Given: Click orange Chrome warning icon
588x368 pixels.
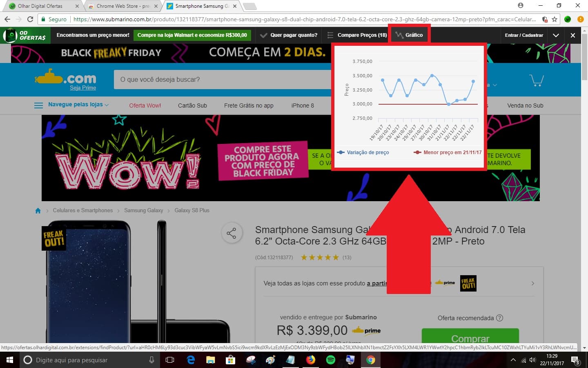Looking at the screenshot, I should pos(580,19).
